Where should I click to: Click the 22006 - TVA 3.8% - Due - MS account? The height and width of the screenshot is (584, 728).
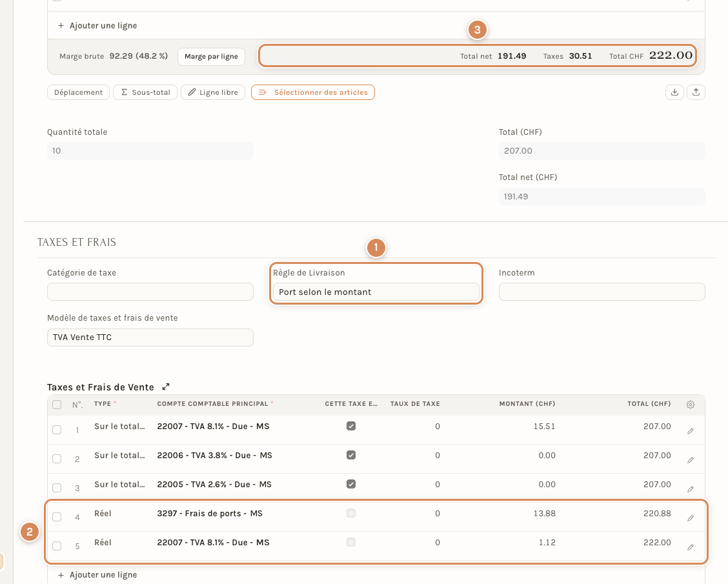click(x=214, y=456)
